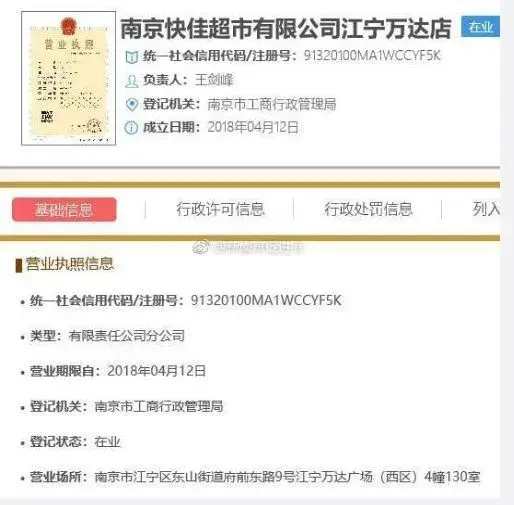Click the brown marker beside 营业执照信息

tap(19, 265)
